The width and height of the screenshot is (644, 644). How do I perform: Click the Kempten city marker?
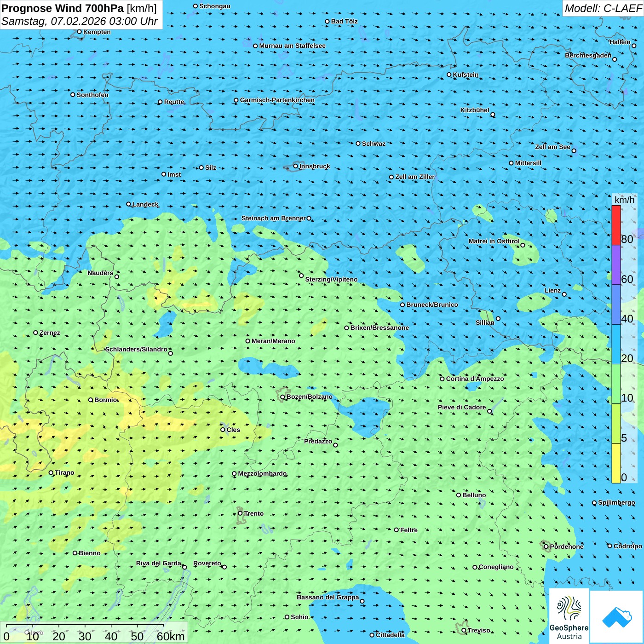(80, 32)
